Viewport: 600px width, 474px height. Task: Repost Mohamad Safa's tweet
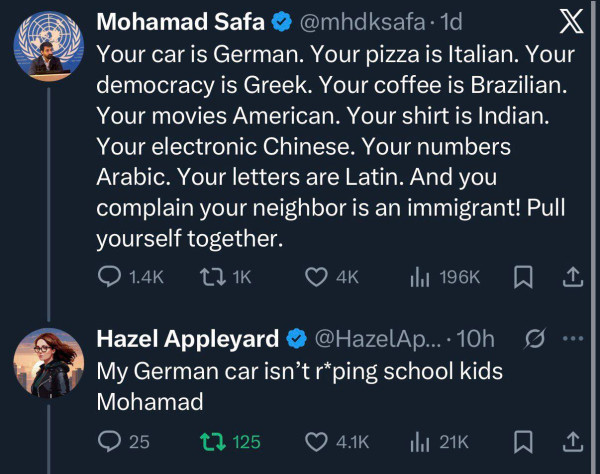point(205,277)
